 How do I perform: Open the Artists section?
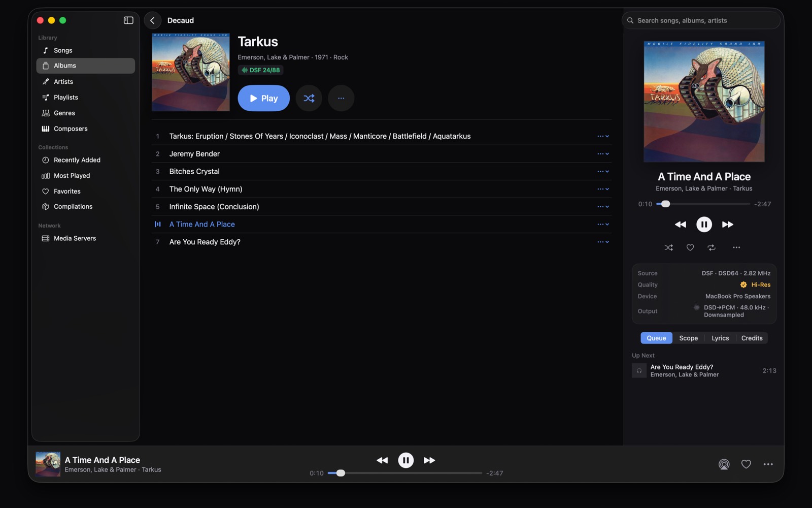pos(85,81)
